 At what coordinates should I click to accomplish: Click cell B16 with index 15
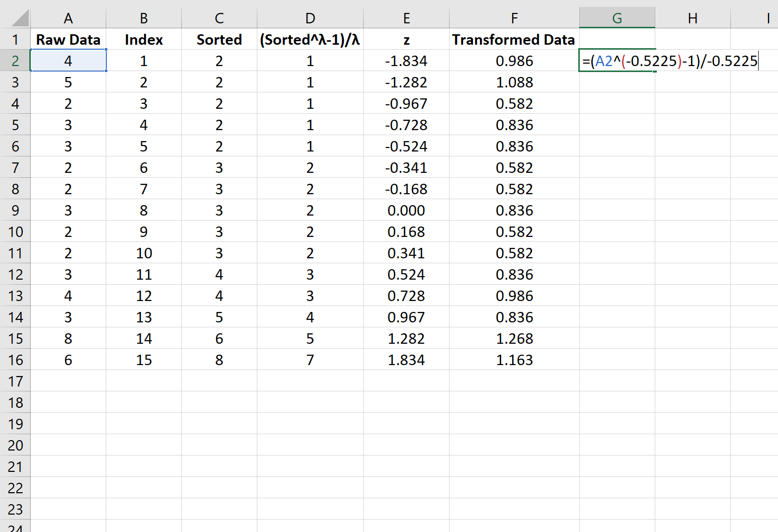tap(144, 360)
